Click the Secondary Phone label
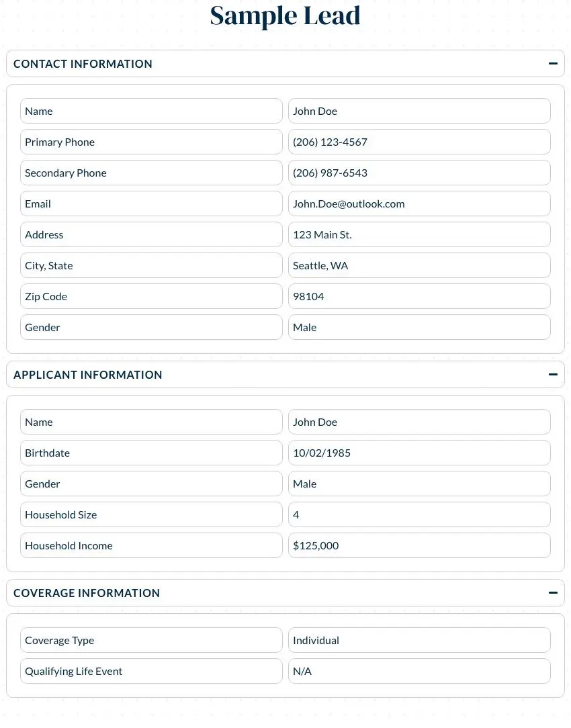This screenshot has height=728, width=571. click(151, 173)
